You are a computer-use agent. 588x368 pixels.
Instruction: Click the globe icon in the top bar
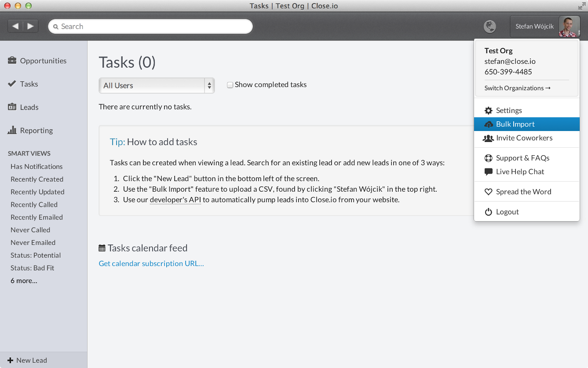tap(489, 26)
